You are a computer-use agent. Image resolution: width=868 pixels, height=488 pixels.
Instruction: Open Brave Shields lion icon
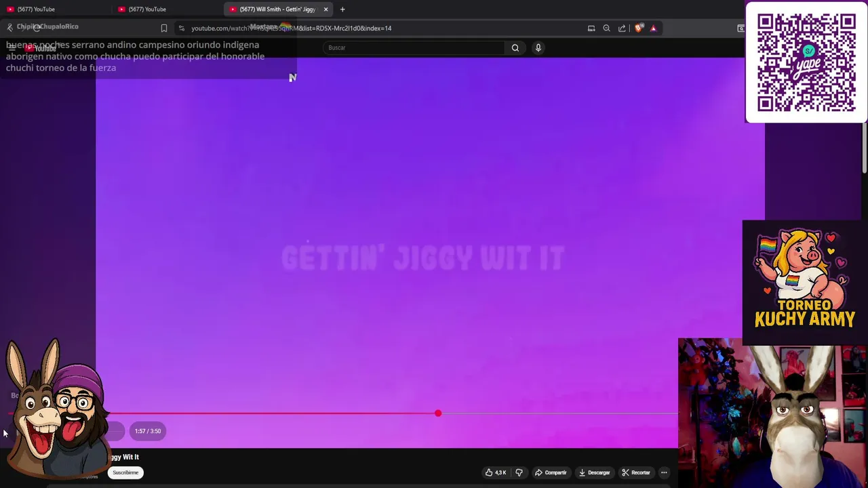tap(638, 28)
